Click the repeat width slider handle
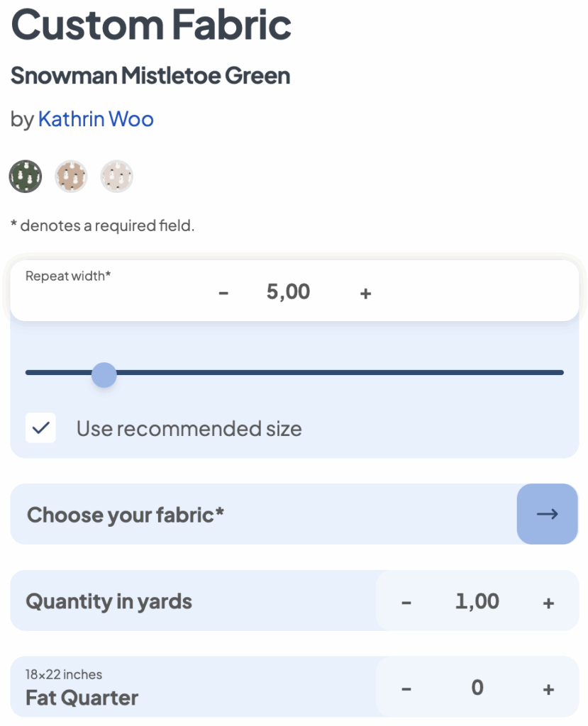The height and width of the screenshot is (726, 588). (104, 374)
